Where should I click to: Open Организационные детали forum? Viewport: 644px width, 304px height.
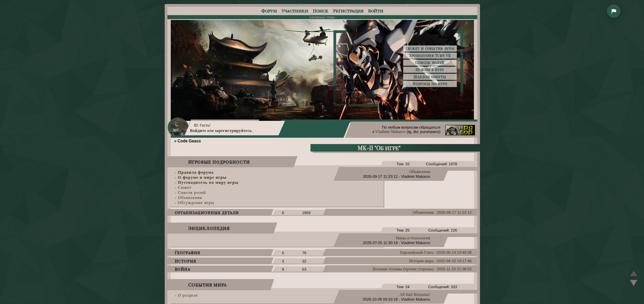point(206,213)
